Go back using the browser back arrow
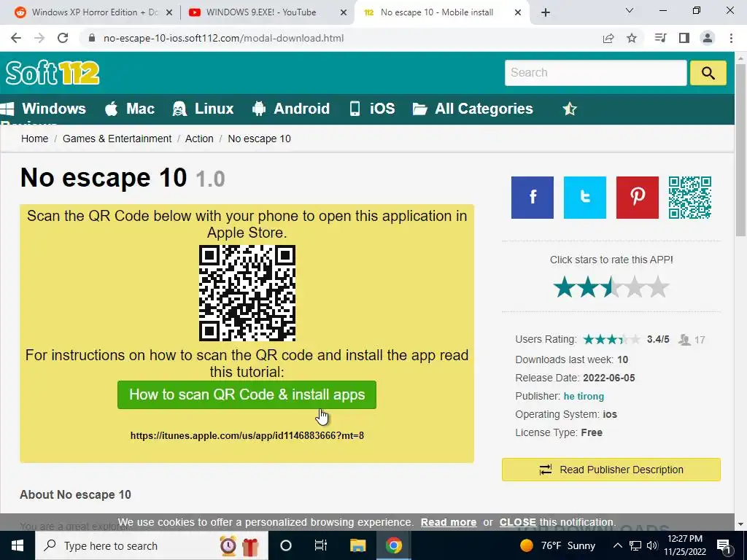Screen dimensions: 747x560 (x=16, y=38)
